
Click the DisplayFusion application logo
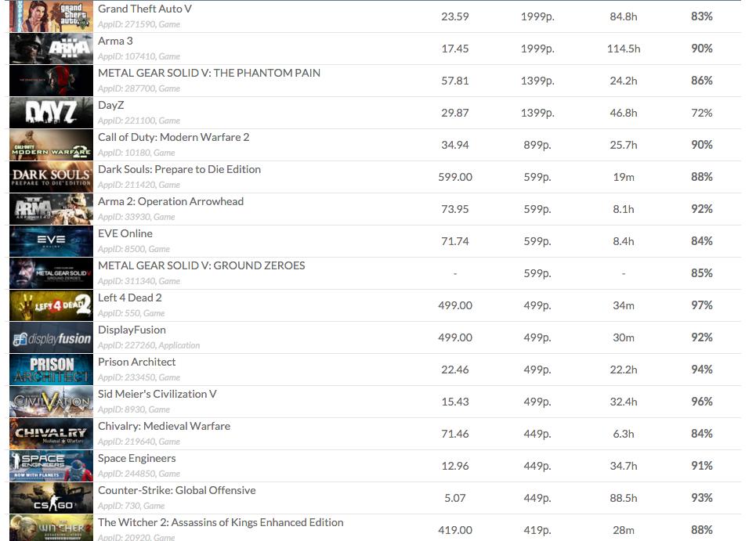(51, 337)
